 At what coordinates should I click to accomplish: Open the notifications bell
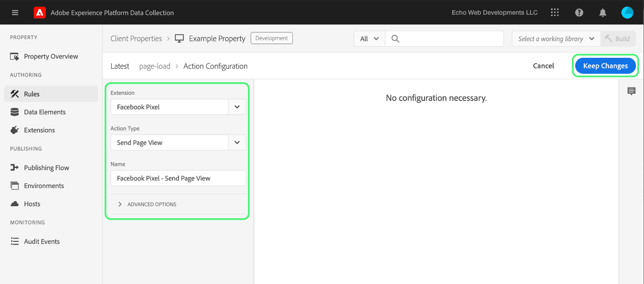click(603, 12)
